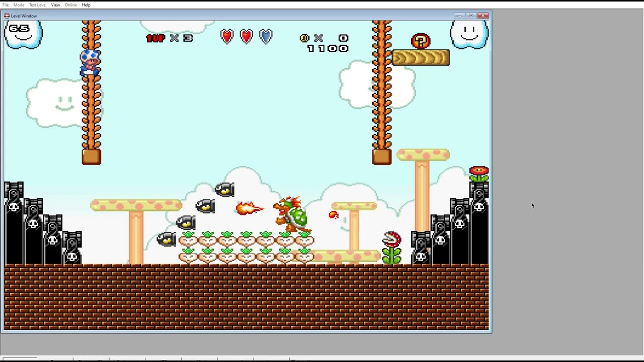Click the topmost Bullet Bill
644x362 pixels.
(x=224, y=190)
